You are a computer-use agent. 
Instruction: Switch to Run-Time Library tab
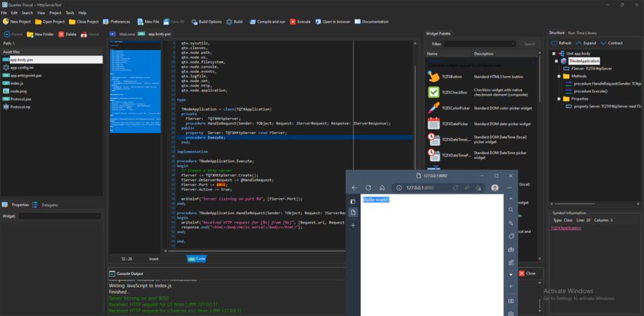tap(582, 33)
